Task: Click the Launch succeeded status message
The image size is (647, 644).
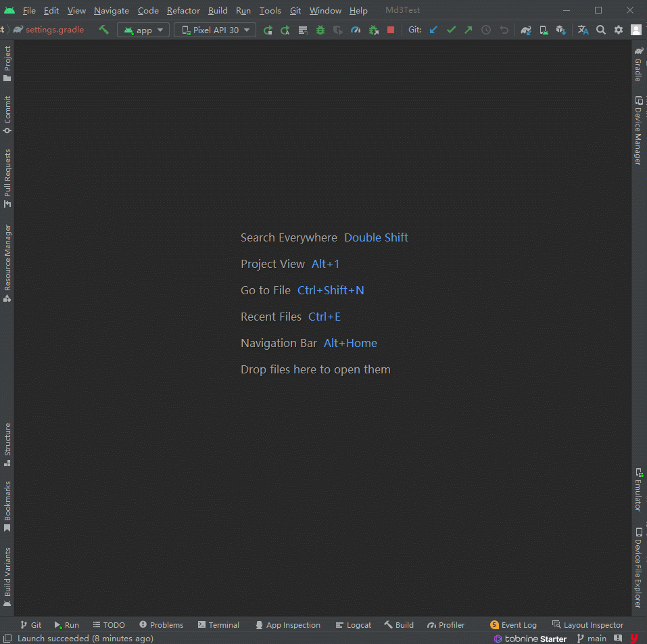Action: pos(85,638)
